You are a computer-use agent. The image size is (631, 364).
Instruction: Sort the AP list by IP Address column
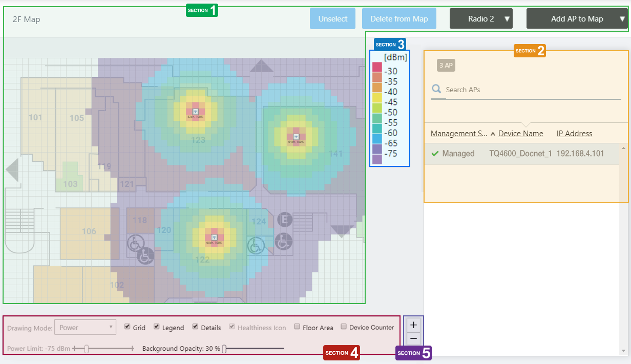pos(574,134)
